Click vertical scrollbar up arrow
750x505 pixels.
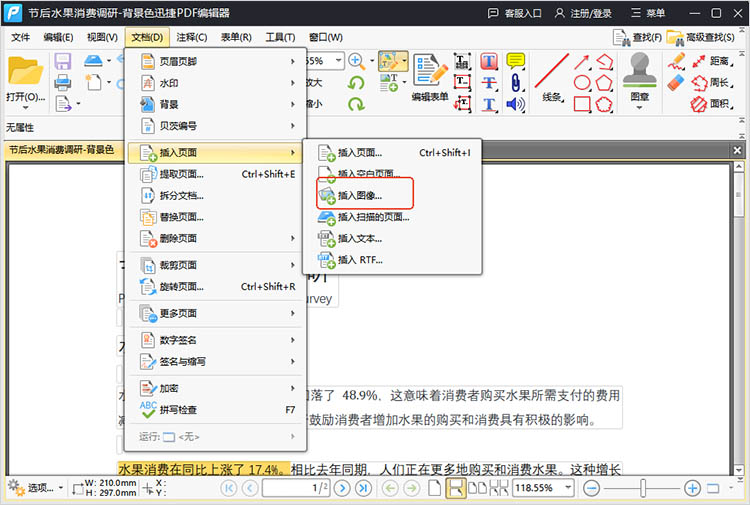tap(739, 166)
